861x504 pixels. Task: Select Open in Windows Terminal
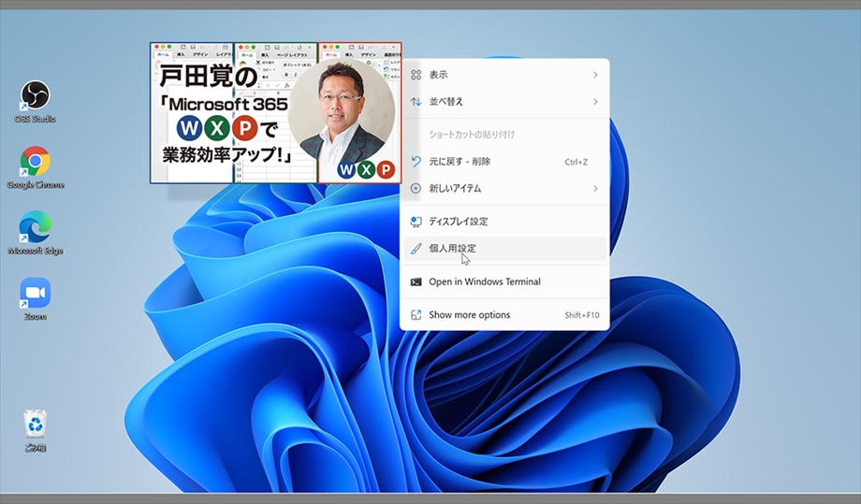point(504,281)
